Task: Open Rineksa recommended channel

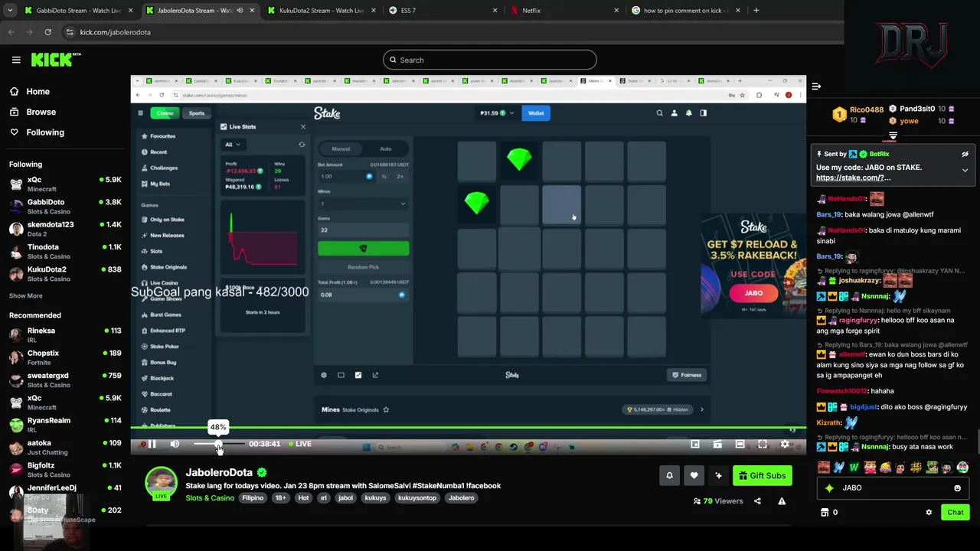Action: (64, 335)
